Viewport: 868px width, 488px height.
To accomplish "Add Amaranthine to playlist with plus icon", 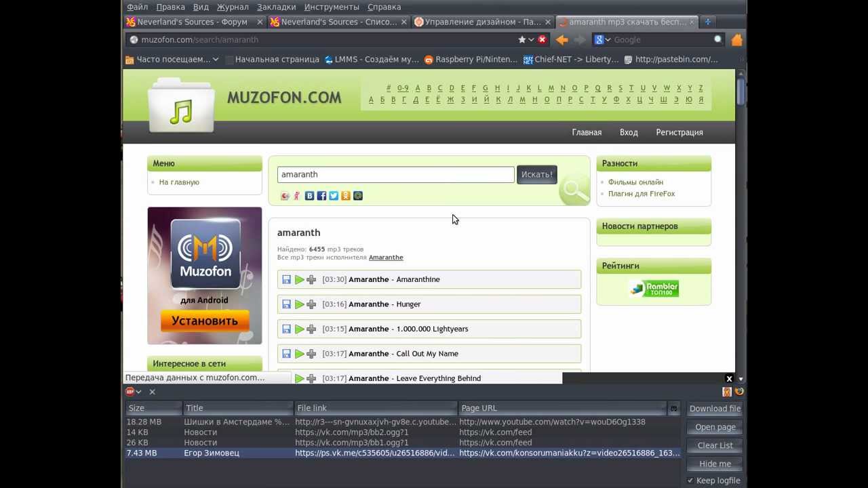I will (311, 279).
